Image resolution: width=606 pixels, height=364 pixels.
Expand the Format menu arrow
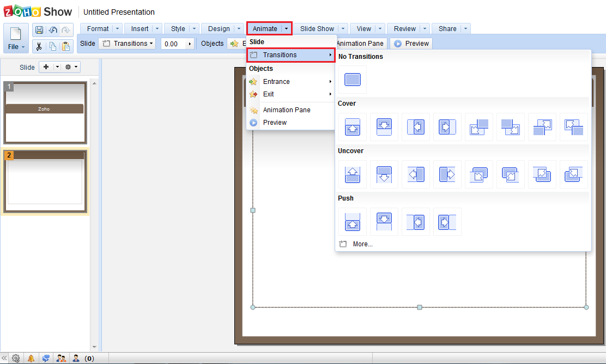click(x=118, y=28)
